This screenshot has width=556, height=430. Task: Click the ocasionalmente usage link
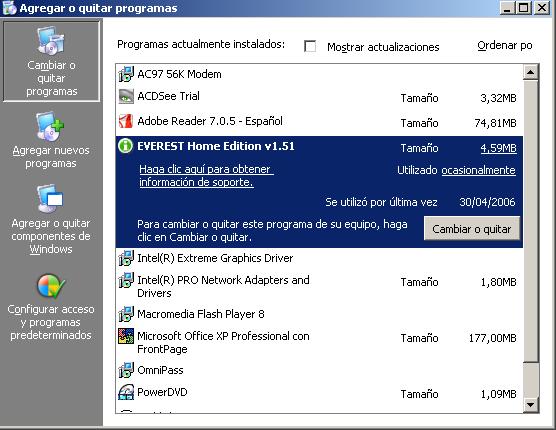click(478, 170)
